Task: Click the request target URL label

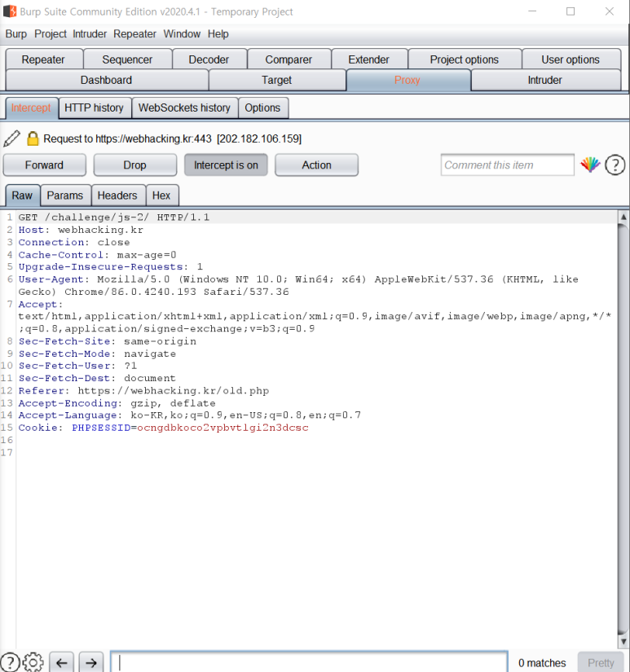Action: [173, 138]
